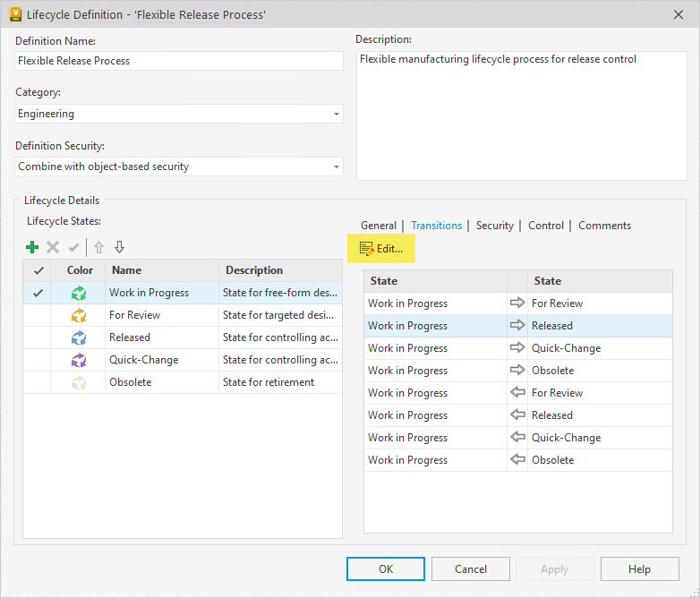Click the set default state checkmark icon
This screenshot has width=700, height=598.
pos(73,247)
